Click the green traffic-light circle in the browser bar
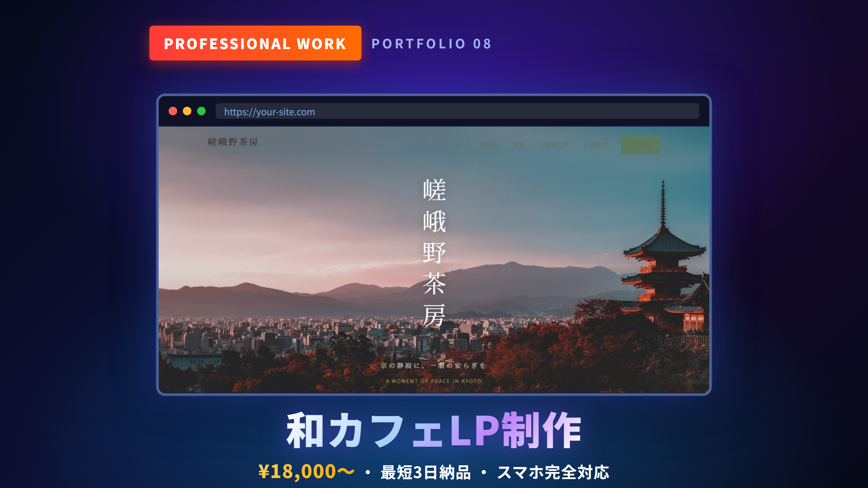The image size is (868, 488). point(202,111)
